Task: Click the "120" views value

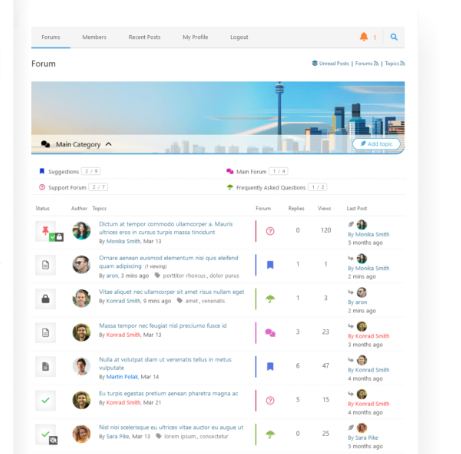Action: (326, 230)
